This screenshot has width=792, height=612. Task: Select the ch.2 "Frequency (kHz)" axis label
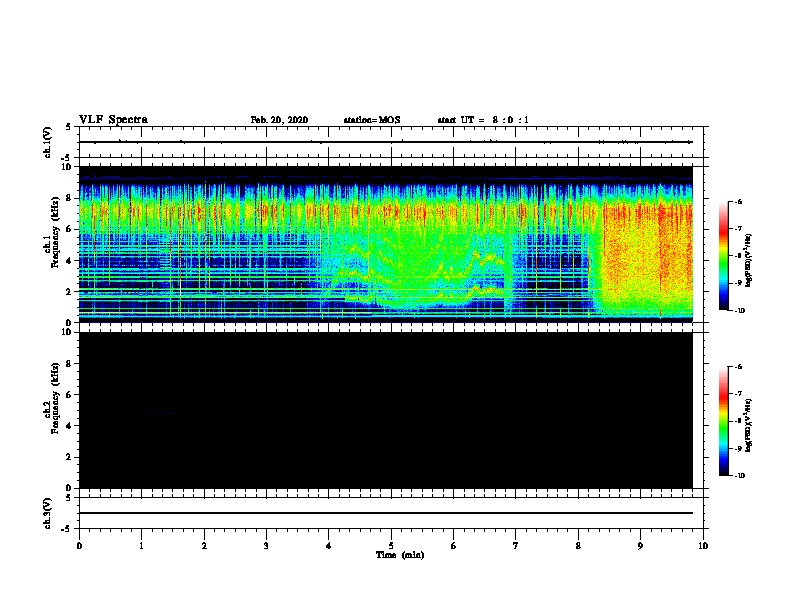(x=55, y=398)
